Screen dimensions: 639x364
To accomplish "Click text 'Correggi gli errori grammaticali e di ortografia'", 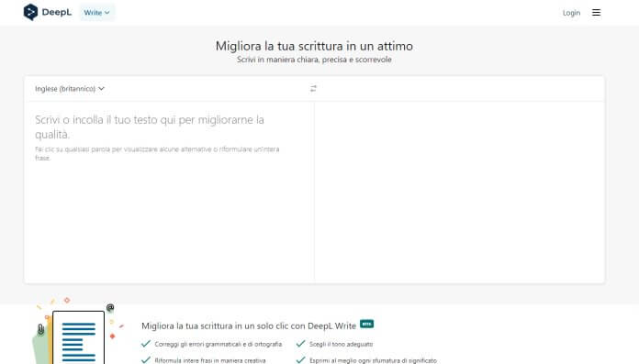I will 218,344.
